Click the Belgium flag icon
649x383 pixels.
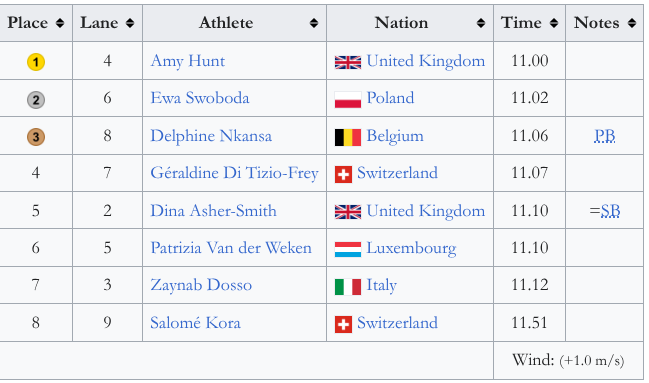pyautogui.click(x=348, y=137)
